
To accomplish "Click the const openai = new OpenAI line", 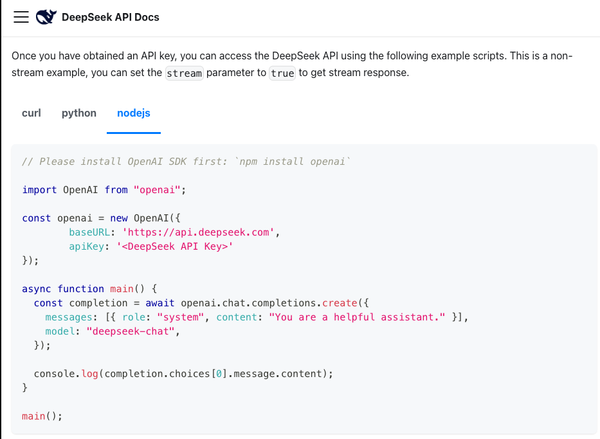I will click(101, 218).
